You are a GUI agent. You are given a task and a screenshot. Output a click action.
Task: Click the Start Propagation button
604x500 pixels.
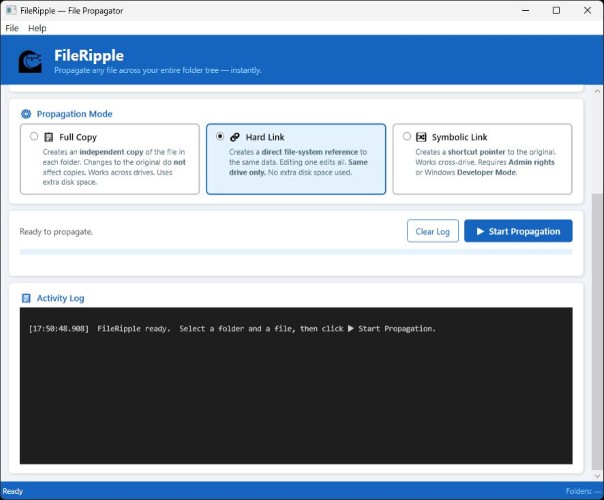pos(518,231)
